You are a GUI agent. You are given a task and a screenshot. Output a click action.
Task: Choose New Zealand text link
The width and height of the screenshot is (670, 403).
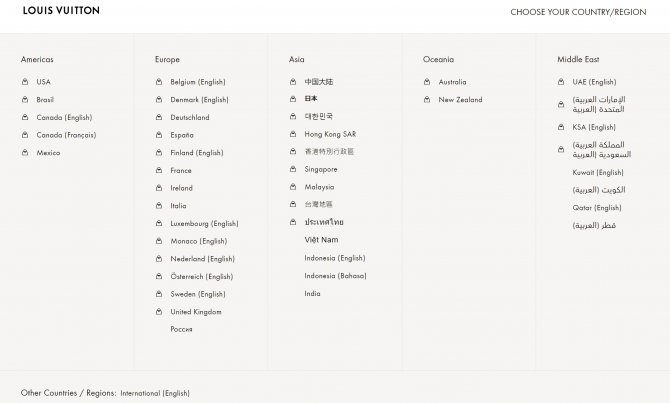point(460,100)
